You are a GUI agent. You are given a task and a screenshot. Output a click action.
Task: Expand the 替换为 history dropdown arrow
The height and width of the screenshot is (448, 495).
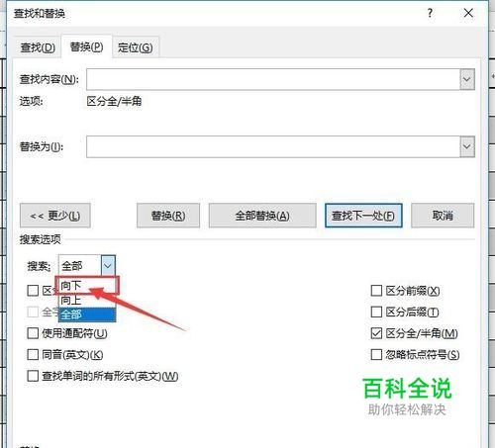click(x=467, y=146)
